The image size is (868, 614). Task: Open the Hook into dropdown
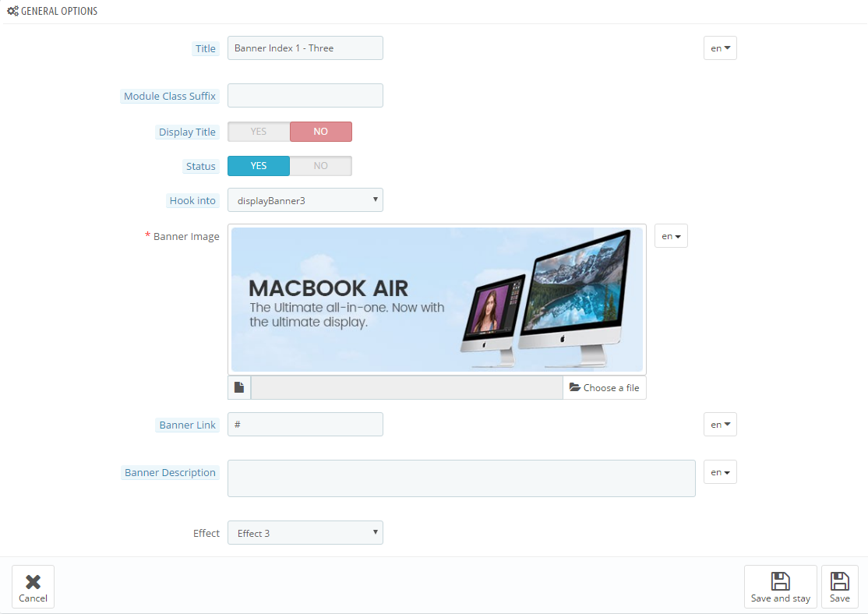click(305, 200)
